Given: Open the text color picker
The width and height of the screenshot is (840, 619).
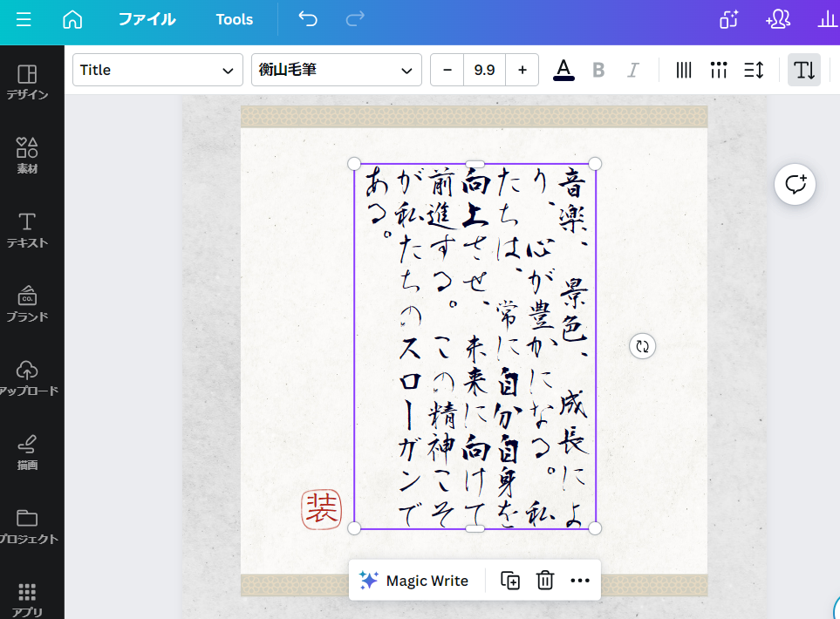Looking at the screenshot, I should click(563, 70).
